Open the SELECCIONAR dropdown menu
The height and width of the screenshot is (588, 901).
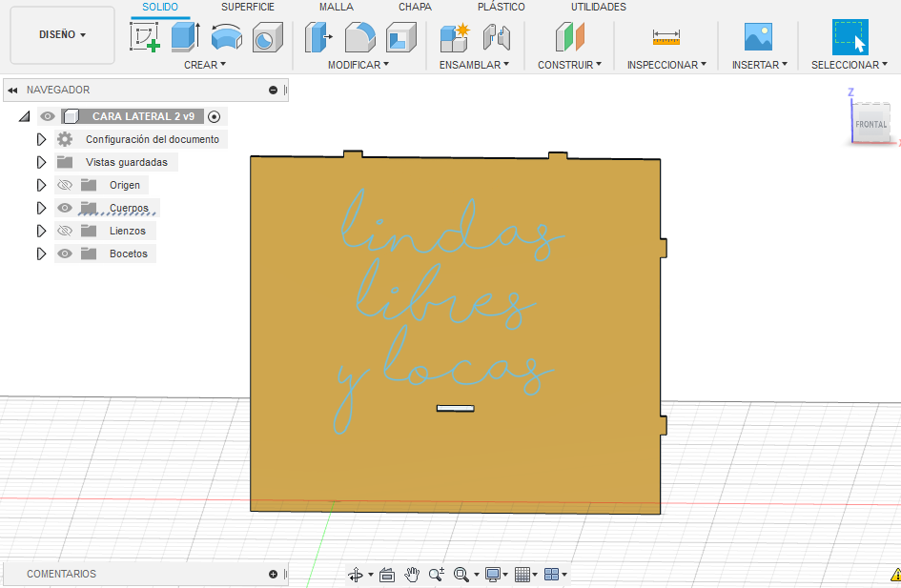[850, 65]
